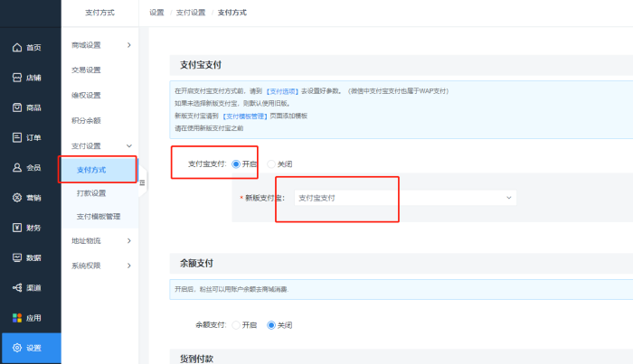Click the 店铺 store icon
The image size is (633, 364).
[x=17, y=78]
